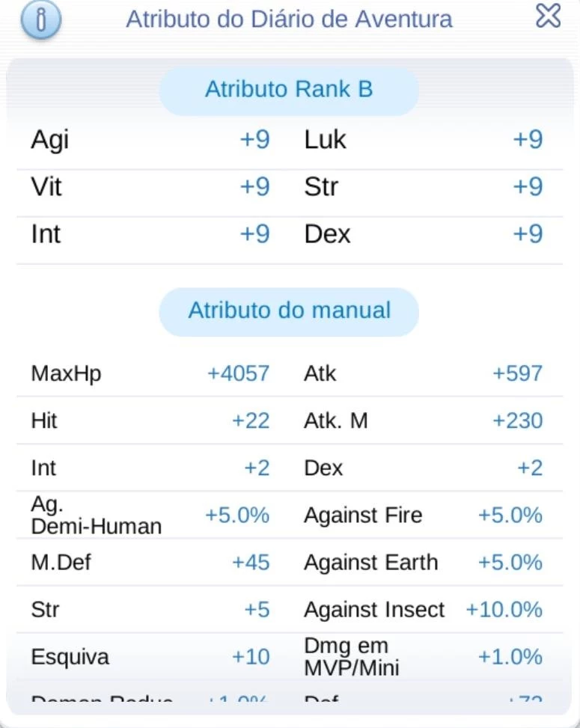
Task: Click the Against Fire +5.0% entry
Action: pos(424,515)
